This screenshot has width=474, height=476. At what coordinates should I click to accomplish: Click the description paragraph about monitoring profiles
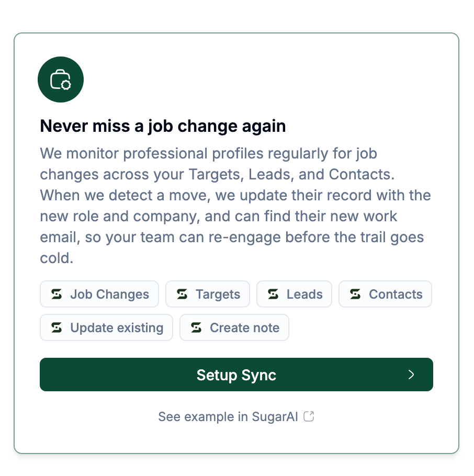(235, 206)
